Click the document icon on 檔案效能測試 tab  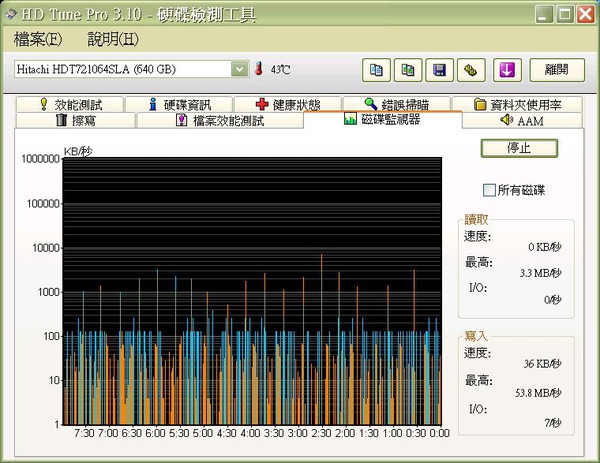tap(181, 120)
